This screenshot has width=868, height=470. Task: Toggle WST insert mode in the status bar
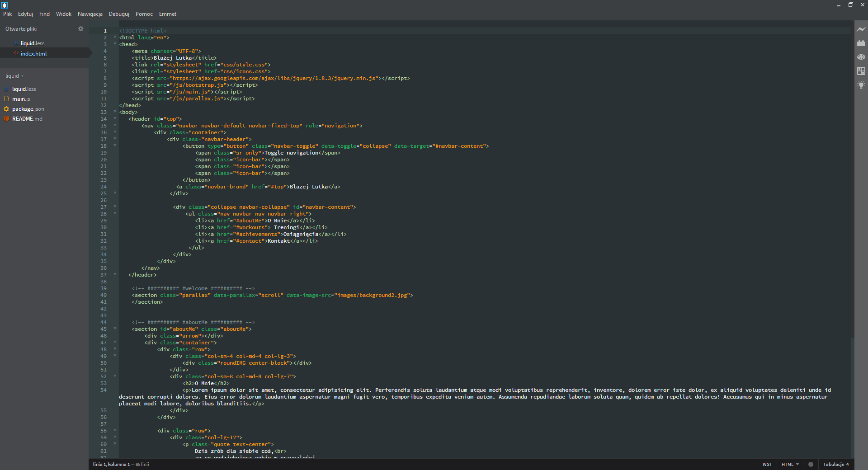[767, 465]
